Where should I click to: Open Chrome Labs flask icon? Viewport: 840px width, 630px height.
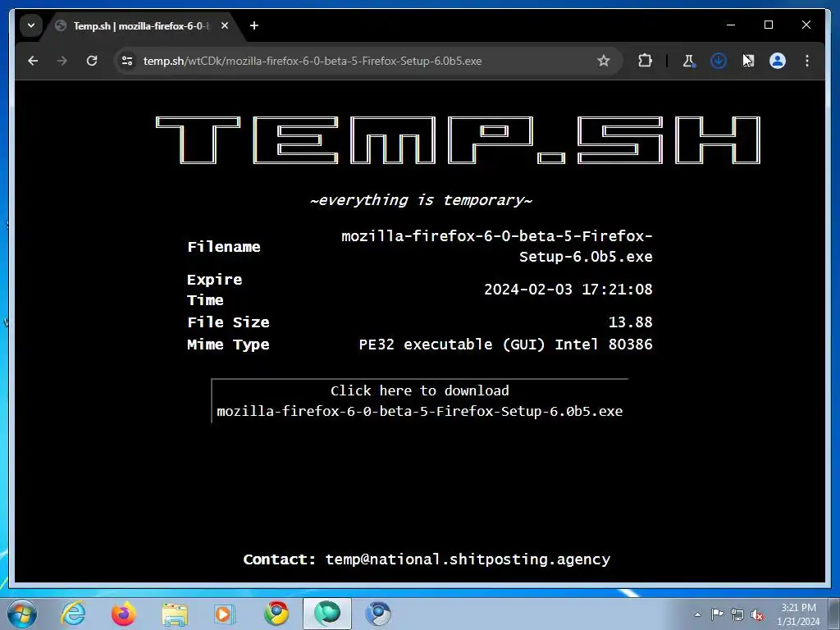point(689,61)
